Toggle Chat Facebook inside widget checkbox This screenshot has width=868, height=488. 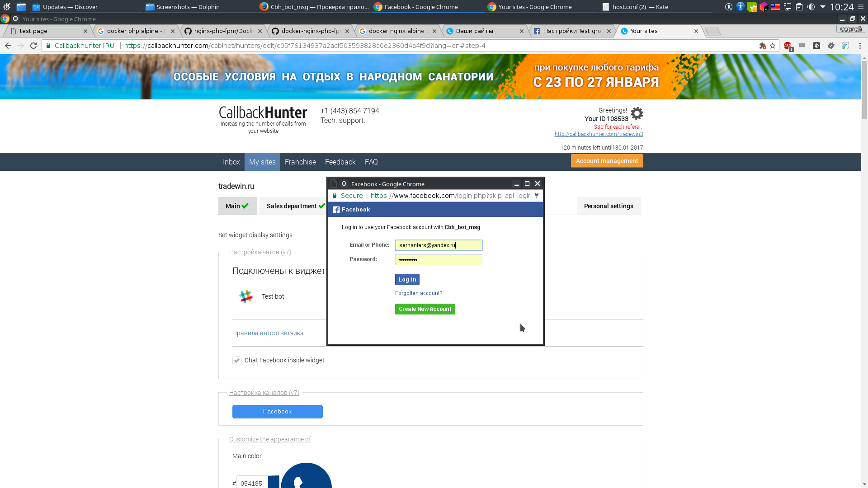237,361
